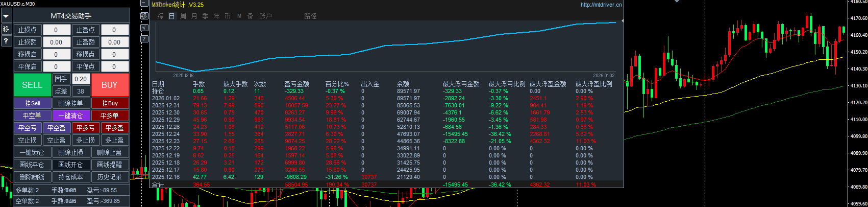Toggle the 一键锁仓 lock position button
The image size is (868, 207).
coord(32,152)
